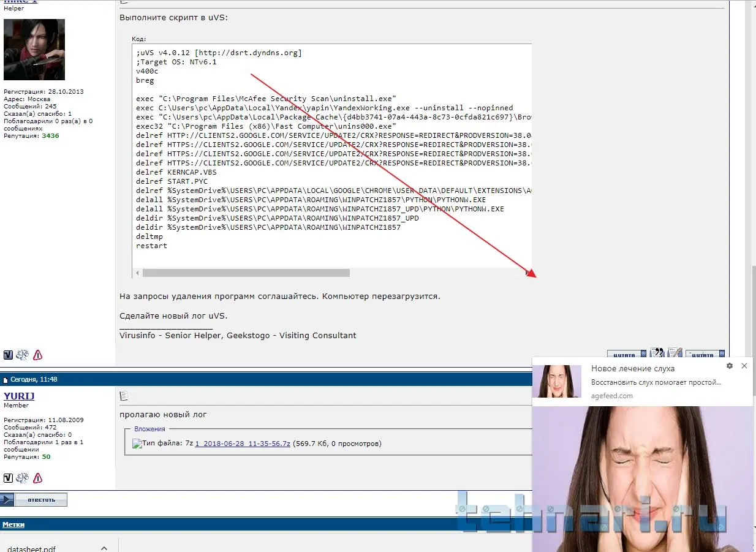Click the code box horizontal scrollbar thumb
756x552 pixels.
(246, 273)
